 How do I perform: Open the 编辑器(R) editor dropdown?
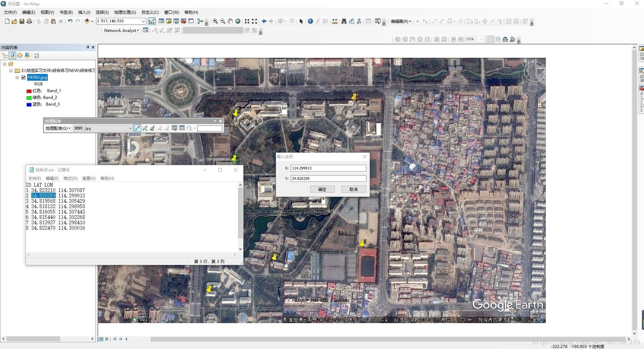point(401,21)
